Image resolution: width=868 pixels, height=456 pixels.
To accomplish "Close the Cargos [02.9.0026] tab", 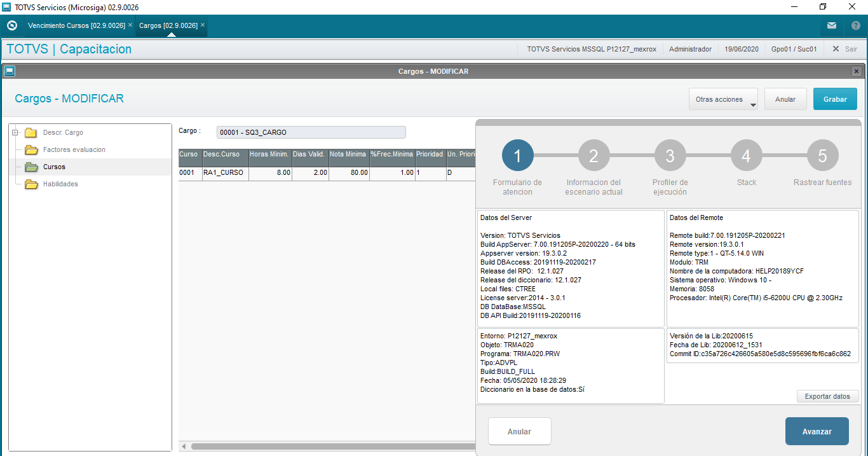I will tap(203, 25).
